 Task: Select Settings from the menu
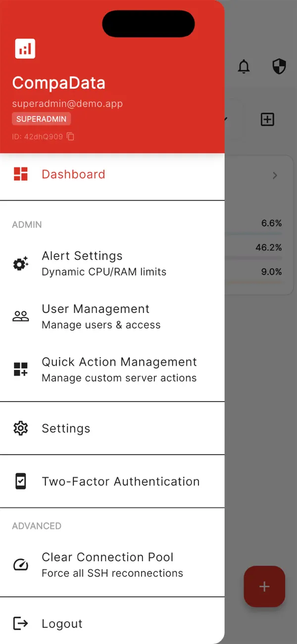click(66, 428)
